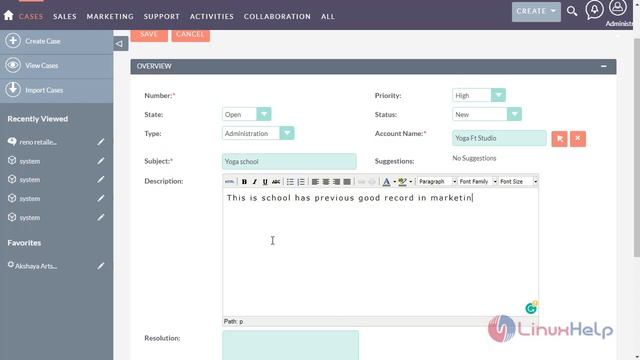Select account via arrow button
Viewport: 640px width, 360px height.
click(x=559, y=139)
